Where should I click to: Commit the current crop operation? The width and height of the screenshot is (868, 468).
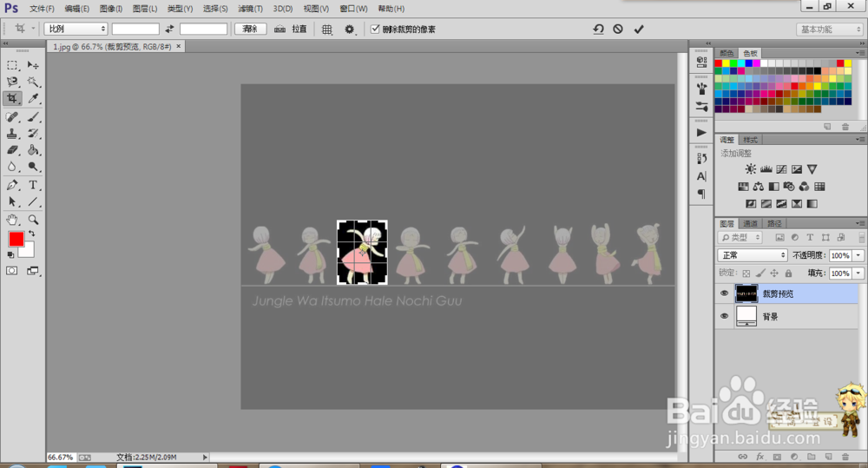pos(639,30)
